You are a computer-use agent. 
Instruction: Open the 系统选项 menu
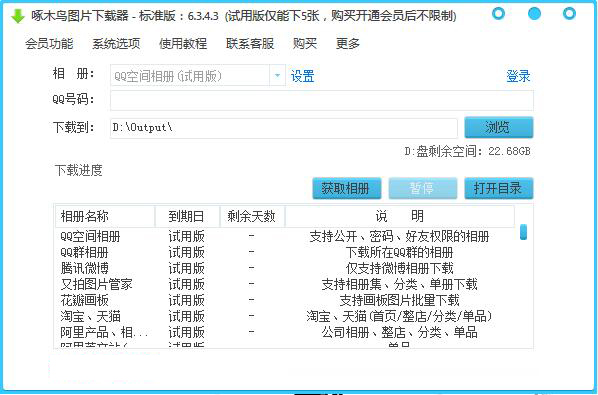coord(116,44)
